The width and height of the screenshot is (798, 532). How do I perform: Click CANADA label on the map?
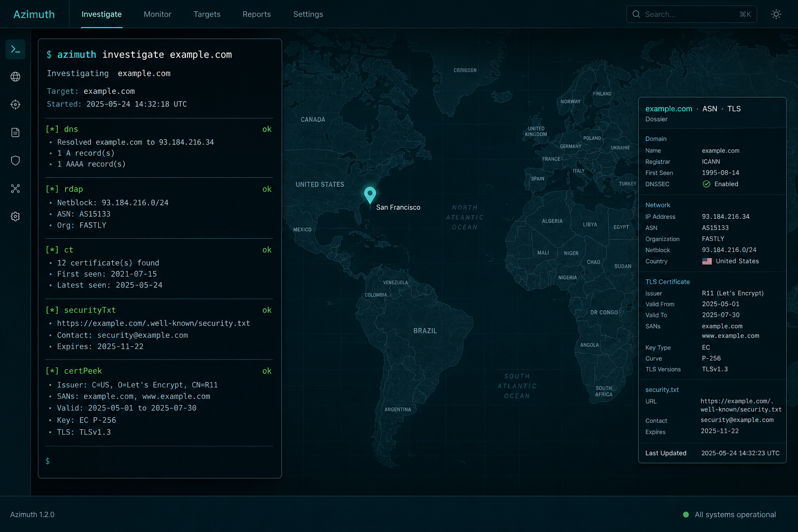click(313, 119)
